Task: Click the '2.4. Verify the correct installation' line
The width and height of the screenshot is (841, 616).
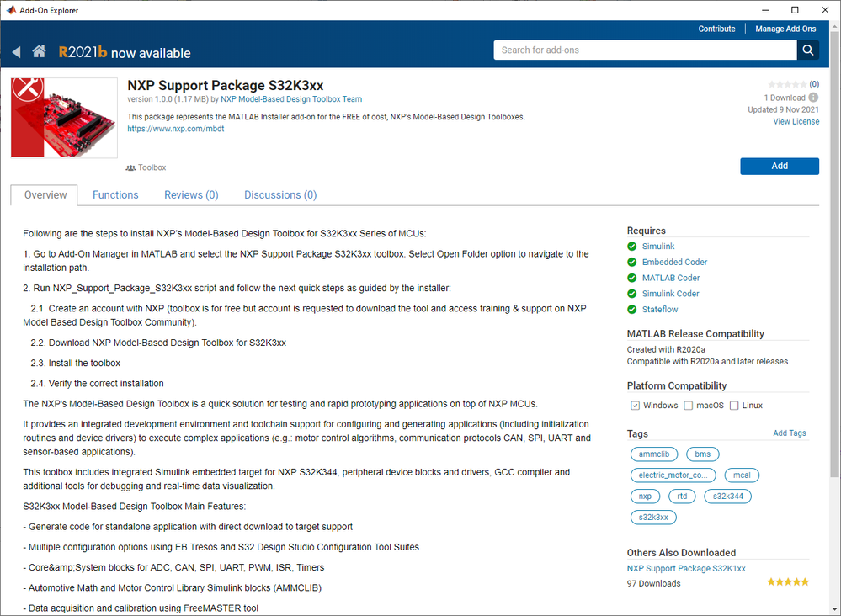Action: (97, 384)
